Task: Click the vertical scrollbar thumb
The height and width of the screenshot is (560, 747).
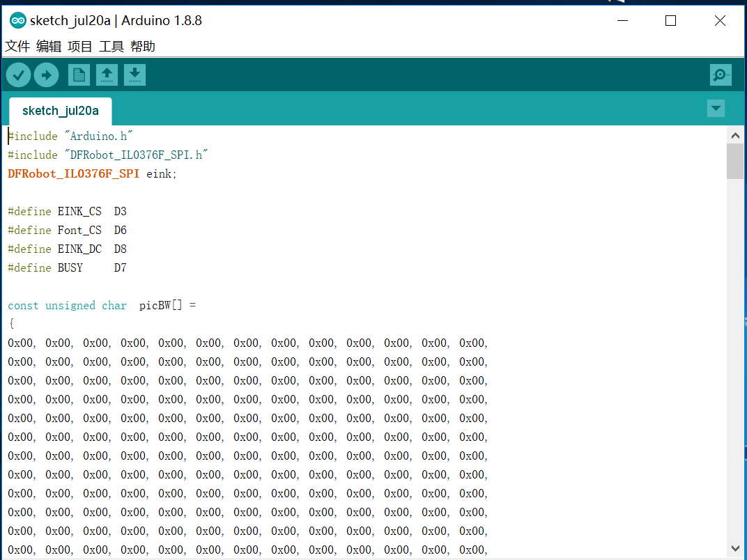Action: pos(735,161)
